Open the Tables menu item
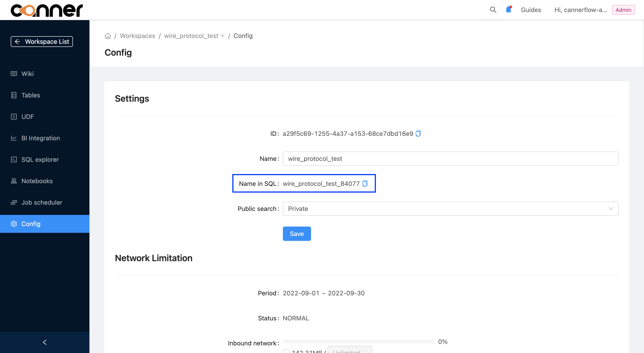 click(45, 95)
